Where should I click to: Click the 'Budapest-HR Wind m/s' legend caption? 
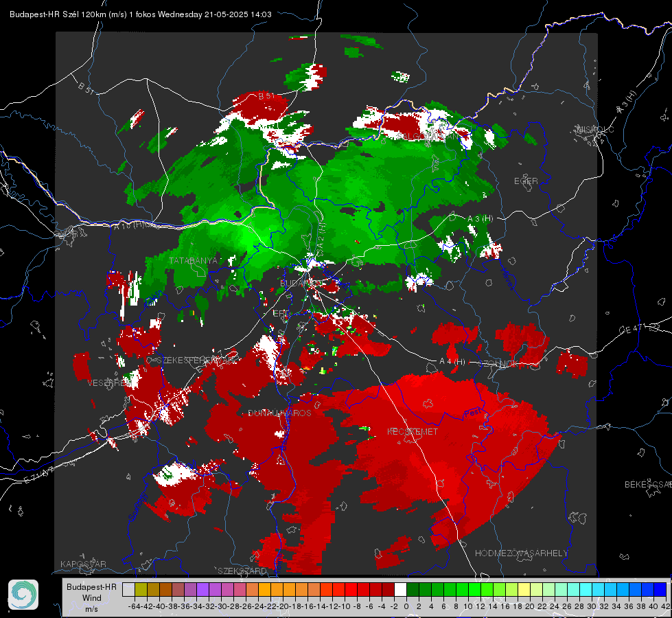coord(92,597)
